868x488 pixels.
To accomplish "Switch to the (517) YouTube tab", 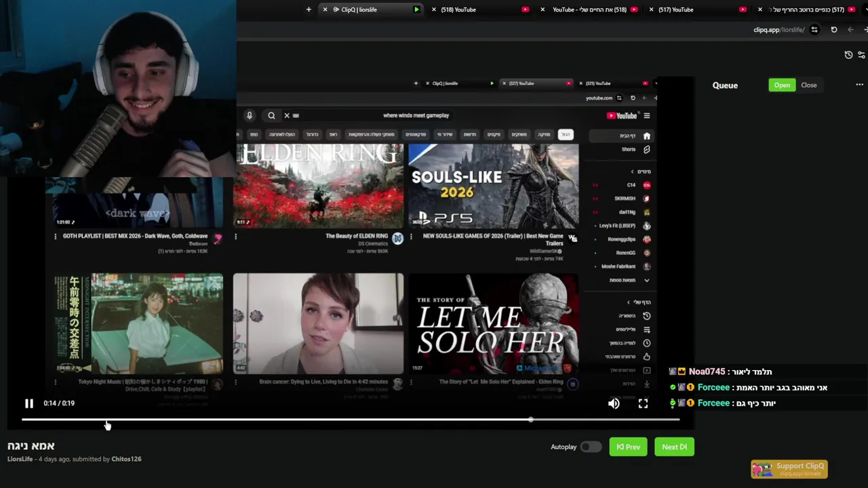I will click(698, 9).
